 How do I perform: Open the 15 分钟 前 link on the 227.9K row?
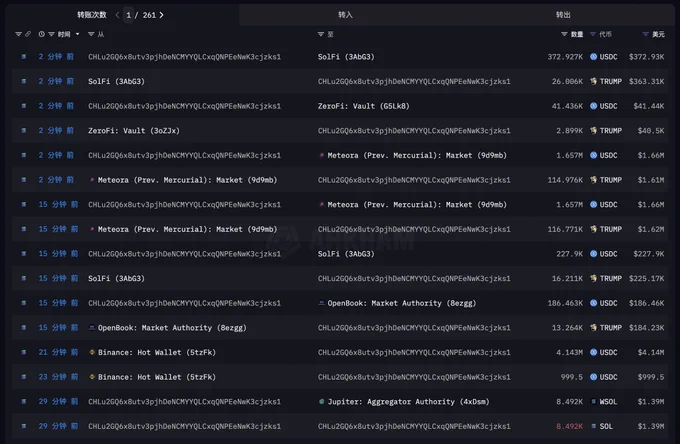[x=58, y=254]
